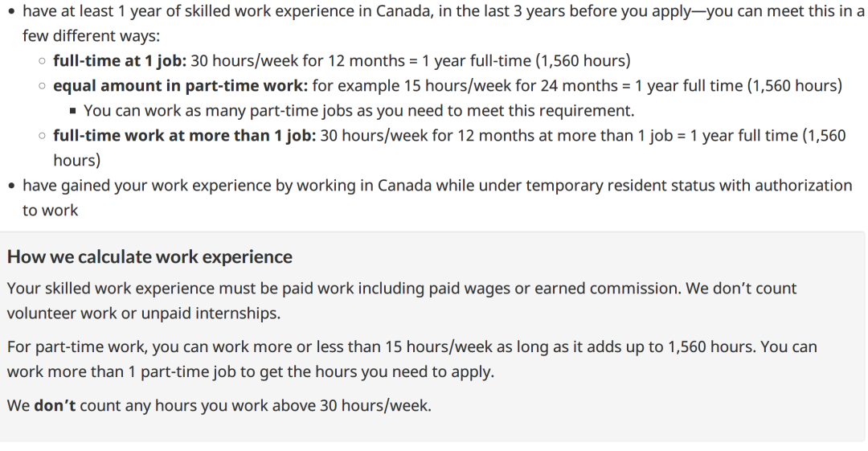This screenshot has height=451, width=868.
Task: Click the paragraph starting "For part-time work"
Action: click(x=411, y=359)
